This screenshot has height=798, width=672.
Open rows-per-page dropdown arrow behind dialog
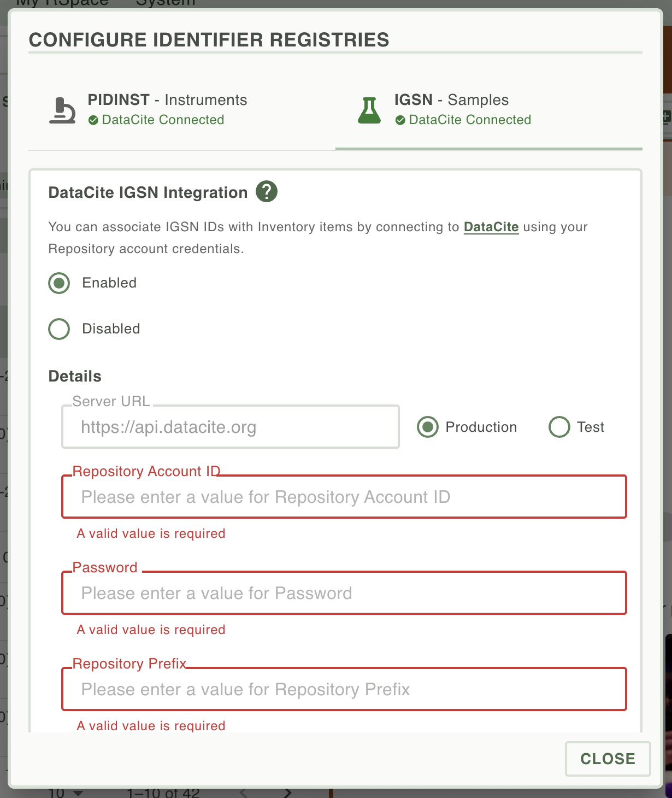78,793
